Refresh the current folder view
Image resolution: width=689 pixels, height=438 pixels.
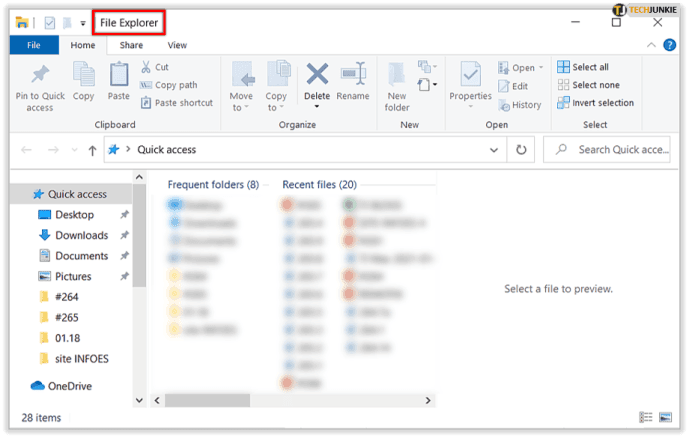point(521,150)
